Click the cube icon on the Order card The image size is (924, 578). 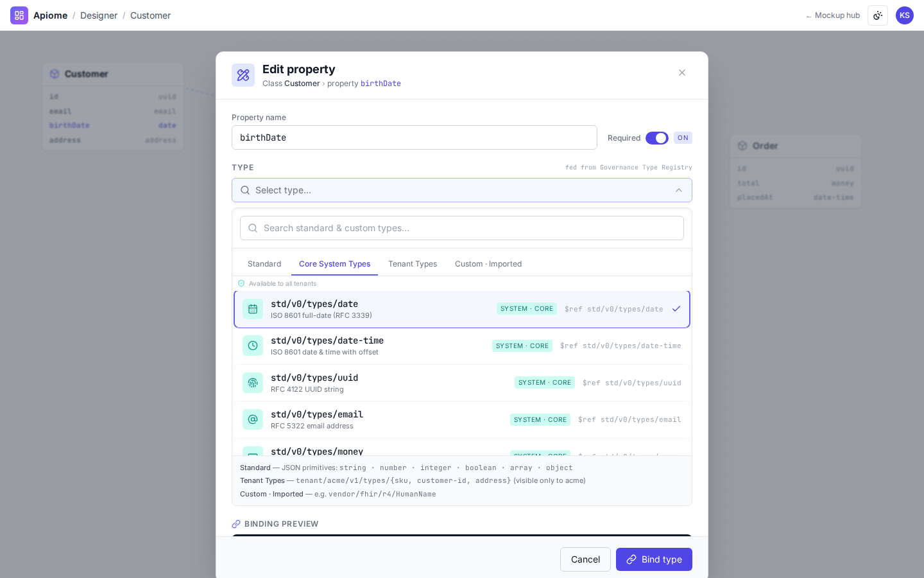coord(742,146)
